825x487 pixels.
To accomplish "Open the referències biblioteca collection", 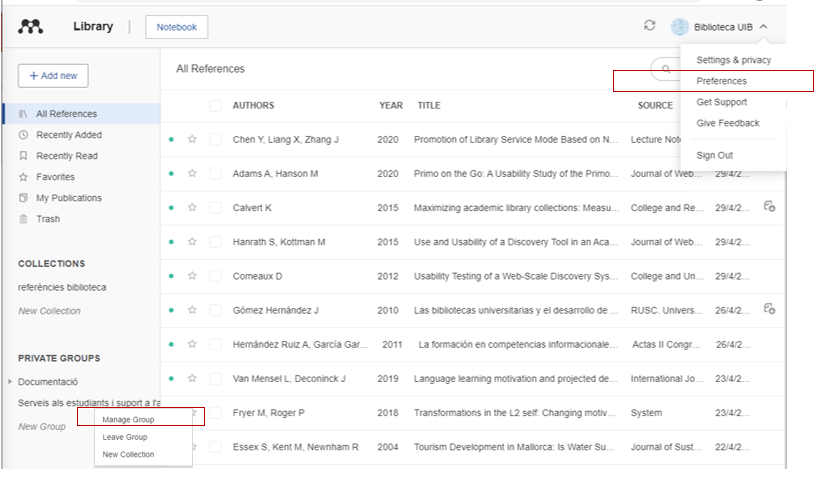I will click(62, 287).
